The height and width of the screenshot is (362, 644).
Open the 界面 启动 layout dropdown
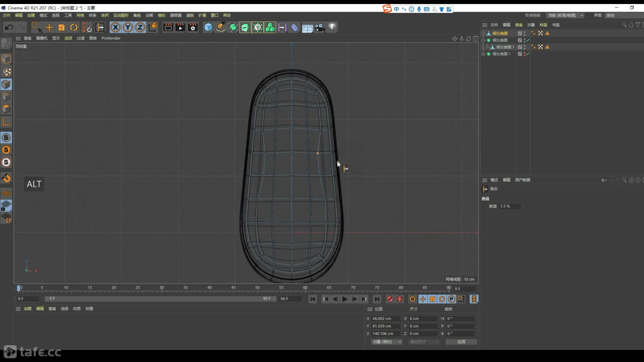tap(624, 15)
